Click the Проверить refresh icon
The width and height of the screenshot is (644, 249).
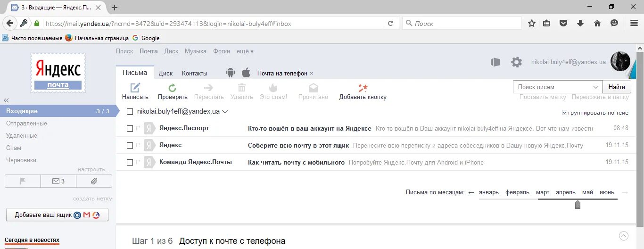click(173, 87)
